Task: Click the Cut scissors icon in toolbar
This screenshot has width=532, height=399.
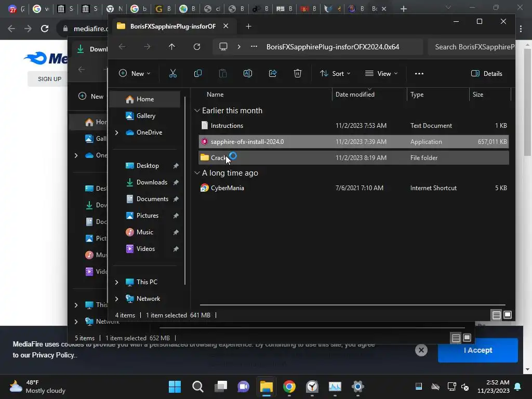Action: 172,73
